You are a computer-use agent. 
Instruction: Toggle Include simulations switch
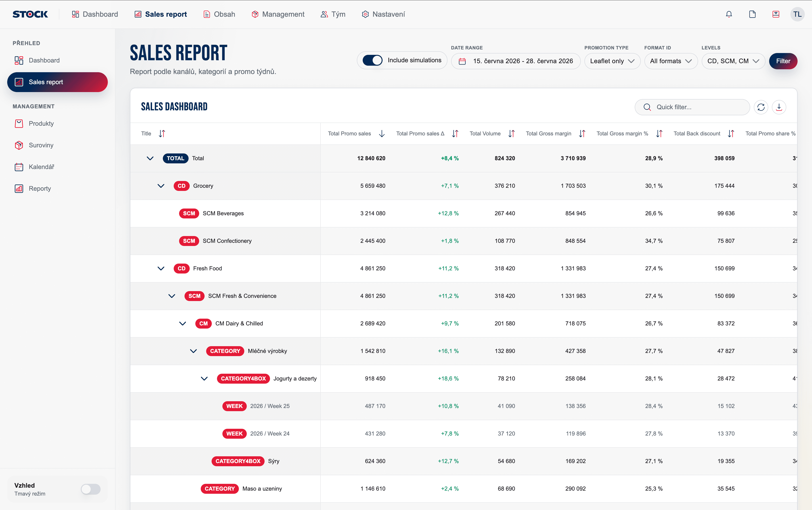[372, 60]
